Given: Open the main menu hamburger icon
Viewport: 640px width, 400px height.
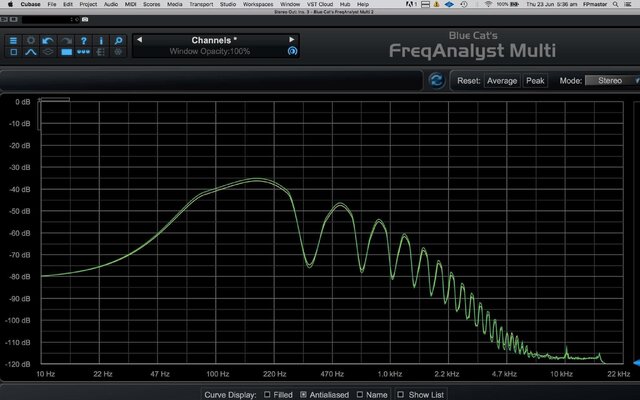Looking at the screenshot, I should pyautogui.click(x=13, y=40).
